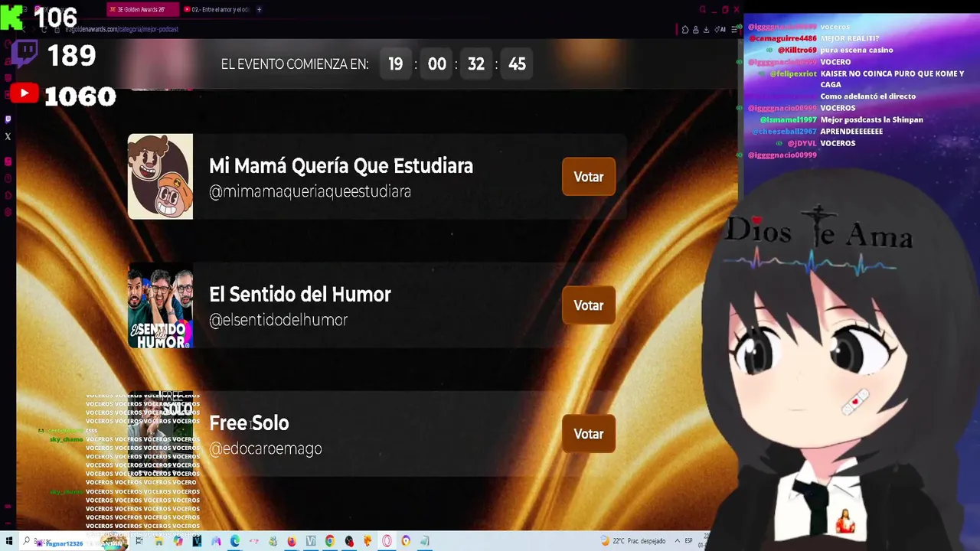This screenshot has height=551, width=980.
Task: Open the Windows Start menu
Action: pos(8,541)
